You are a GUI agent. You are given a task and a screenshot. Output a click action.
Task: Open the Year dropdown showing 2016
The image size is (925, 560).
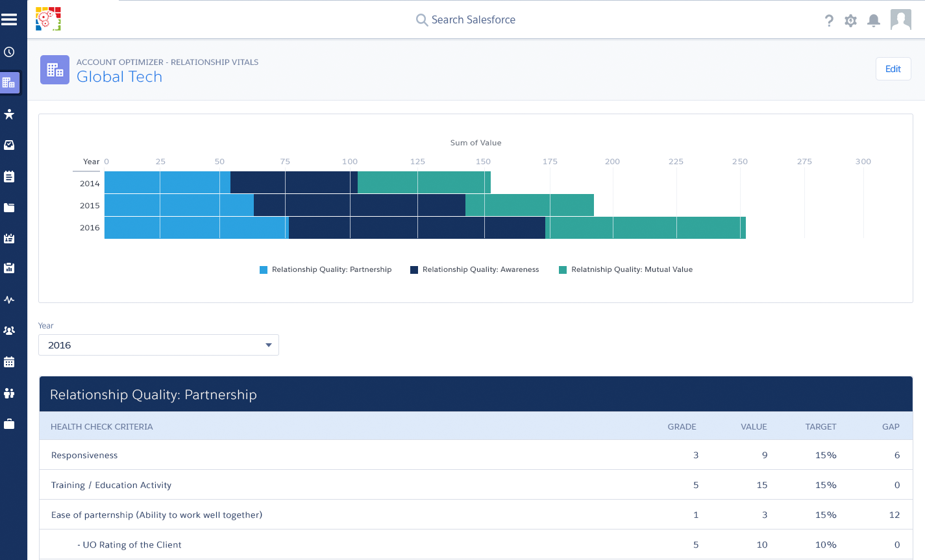[x=158, y=345]
